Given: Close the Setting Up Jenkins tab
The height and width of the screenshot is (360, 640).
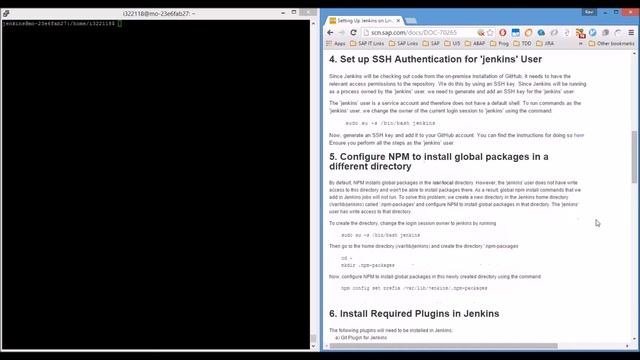Looking at the screenshot, I should click(398, 20).
